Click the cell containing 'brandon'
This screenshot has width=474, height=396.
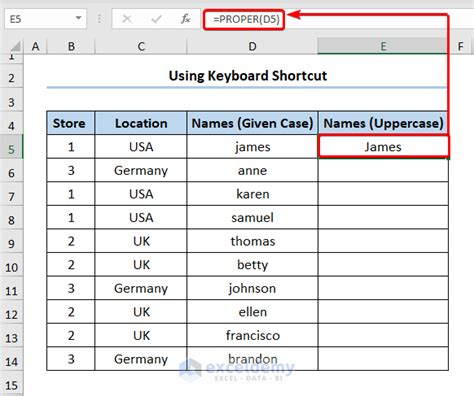(252, 359)
